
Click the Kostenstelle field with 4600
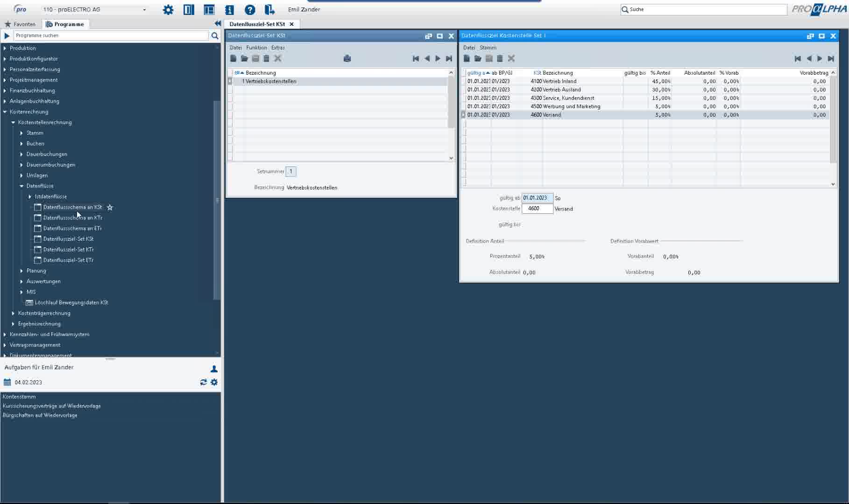click(538, 209)
